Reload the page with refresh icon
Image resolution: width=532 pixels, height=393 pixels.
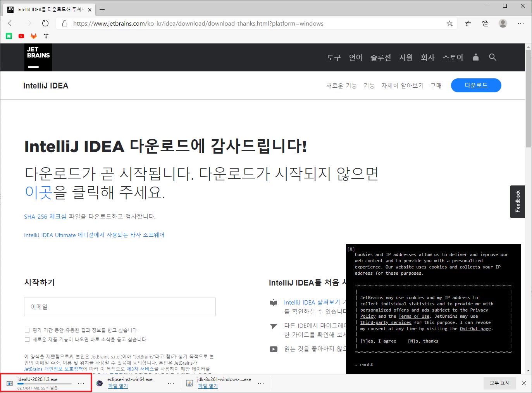click(45, 23)
